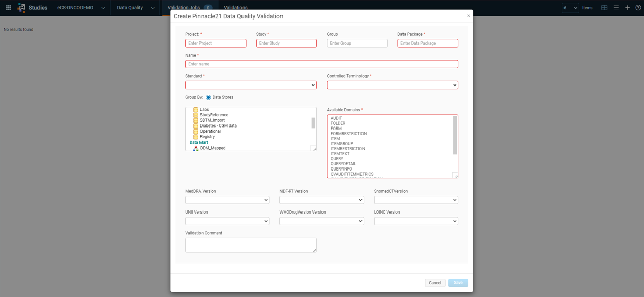The height and width of the screenshot is (297, 644).
Task: Select ITEM in Available Domains
Action: (335, 139)
